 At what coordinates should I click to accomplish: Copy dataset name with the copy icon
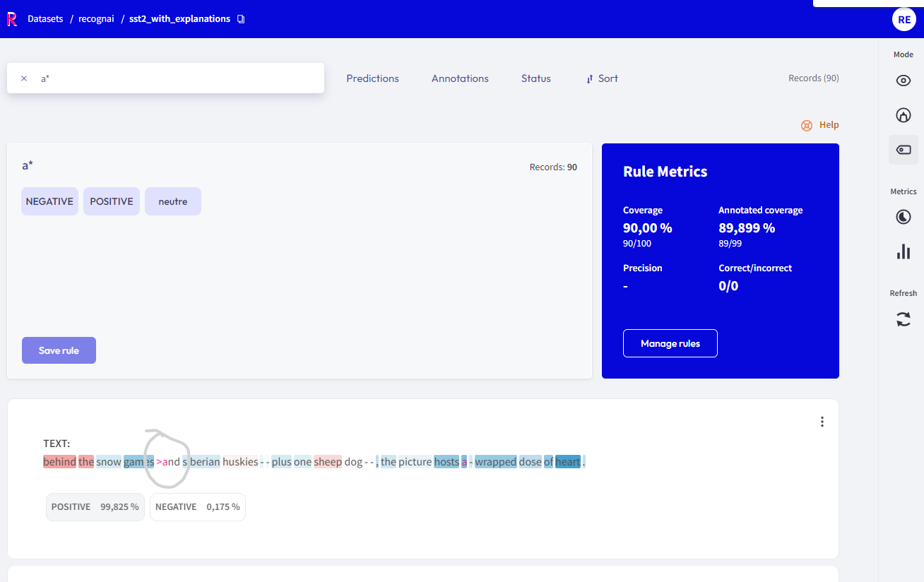point(241,19)
